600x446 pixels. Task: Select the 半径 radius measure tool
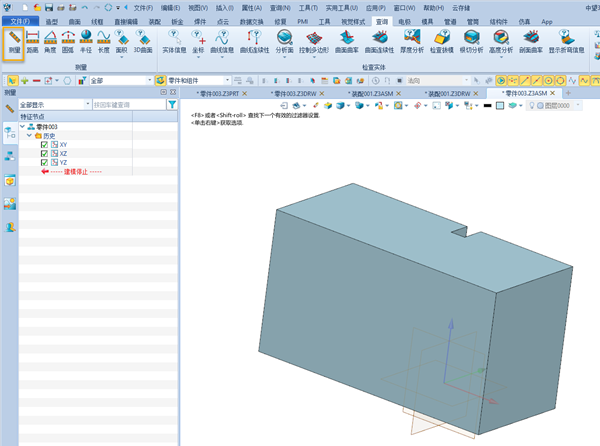pyautogui.click(x=86, y=42)
